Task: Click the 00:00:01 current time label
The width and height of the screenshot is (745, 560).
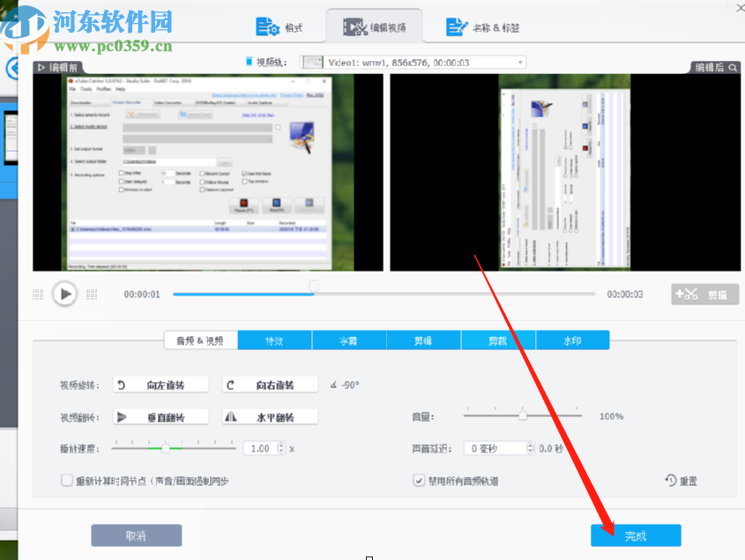Action: (x=142, y=295)
